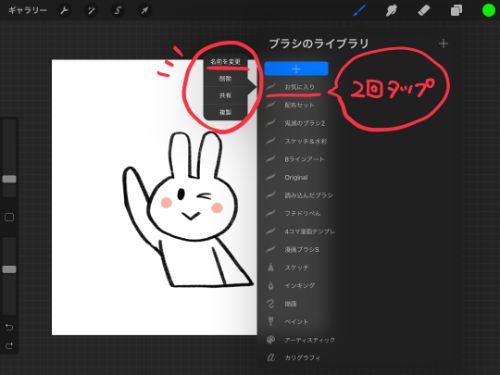500x375 pixels.
Task: Undo with the sidebar undo arrow
Action: click(9, 327)
